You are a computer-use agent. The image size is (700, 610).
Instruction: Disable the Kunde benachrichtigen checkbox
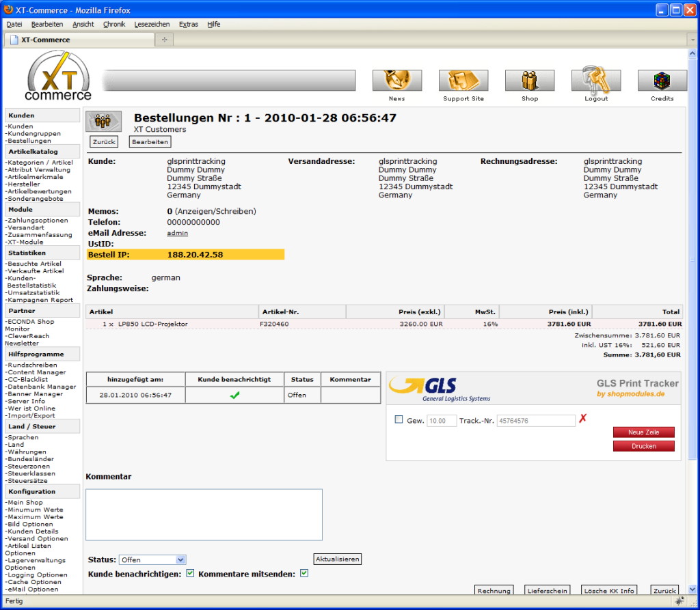(189, 574)
